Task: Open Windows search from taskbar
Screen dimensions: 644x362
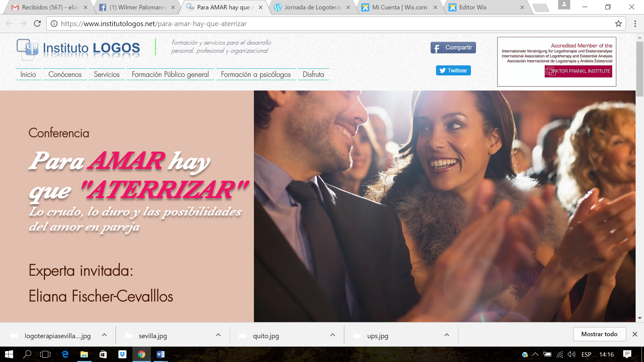Action: coord(27,354)
